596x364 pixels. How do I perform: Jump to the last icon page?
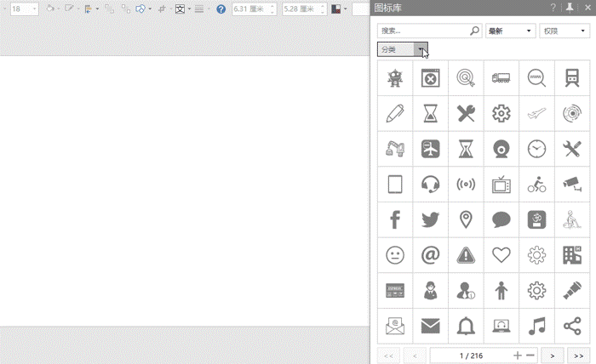pyautogui.click(x=578, y=355)
